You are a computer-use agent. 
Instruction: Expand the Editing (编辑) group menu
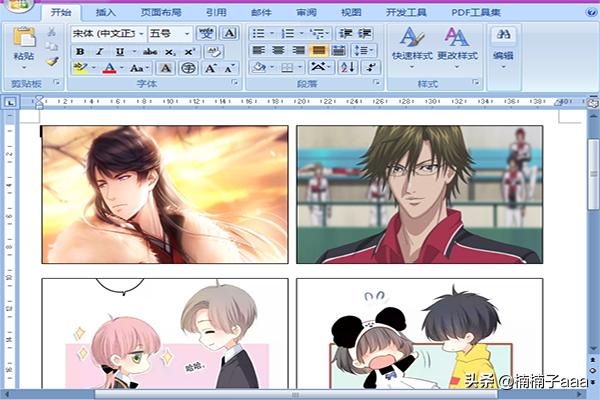pos(502,48)
